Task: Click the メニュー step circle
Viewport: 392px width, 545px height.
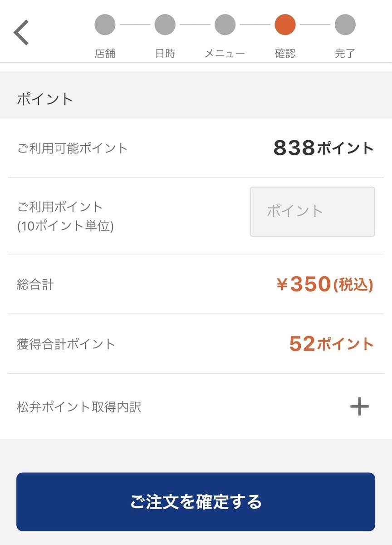Action: pos(225,25)
